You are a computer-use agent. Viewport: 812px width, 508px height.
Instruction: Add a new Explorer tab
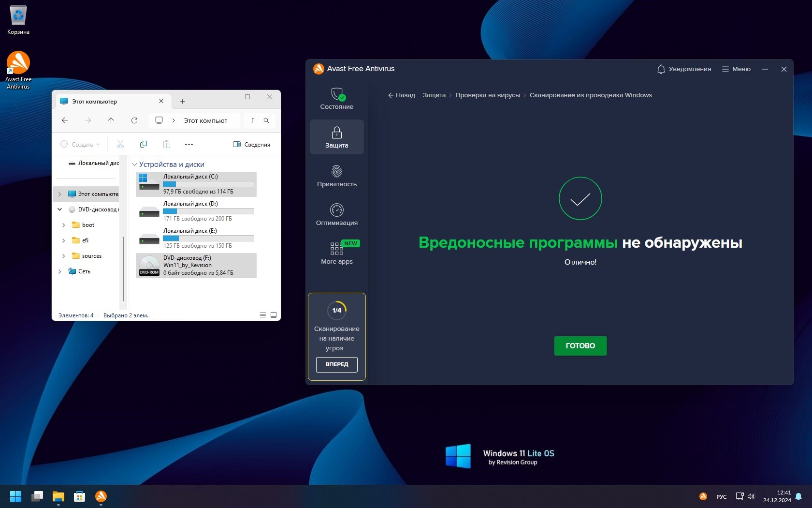pos(182,101)
